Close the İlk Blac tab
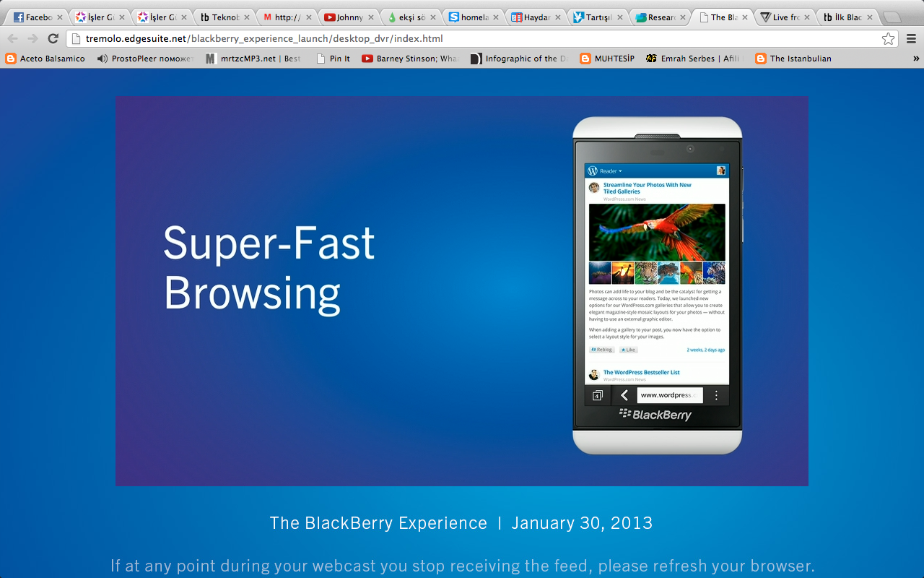This screenshot has height=578, width=924. point(869,17)
